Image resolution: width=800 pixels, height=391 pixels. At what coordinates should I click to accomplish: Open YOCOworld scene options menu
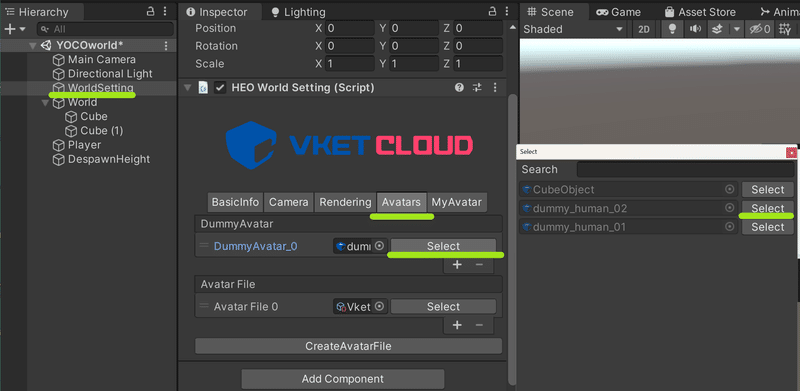(x=166, y=45)
